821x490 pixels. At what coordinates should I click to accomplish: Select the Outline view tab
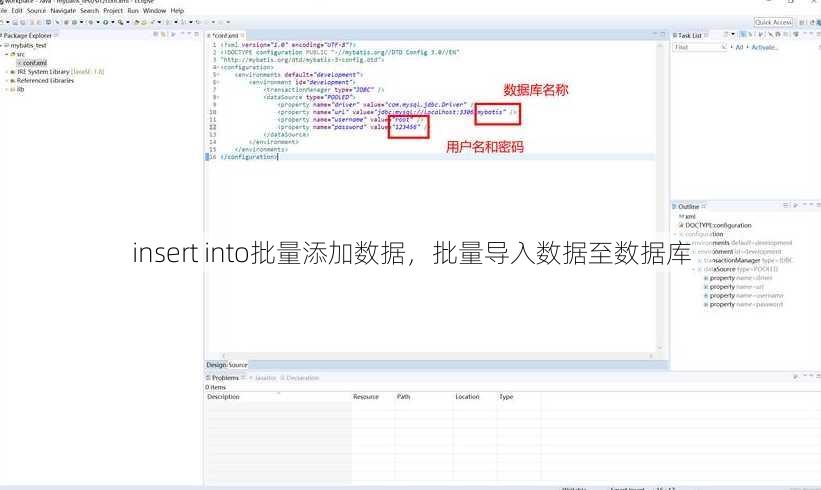click(x=689, y=207)
